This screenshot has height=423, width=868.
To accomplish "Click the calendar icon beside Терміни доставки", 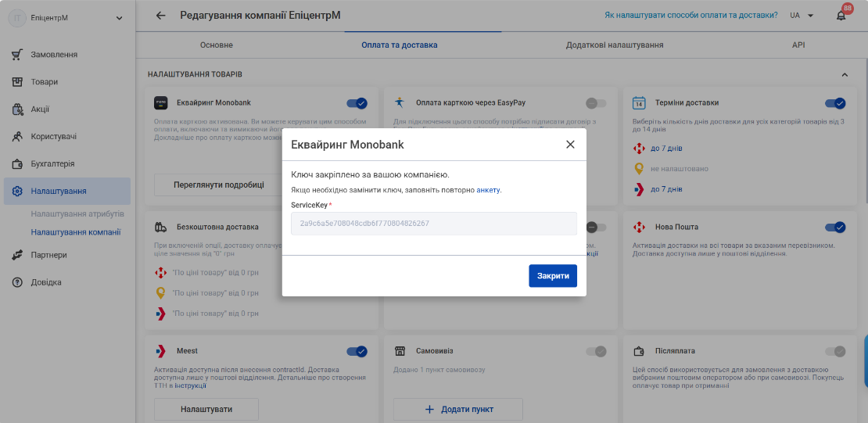I will (x=639, y=103).
